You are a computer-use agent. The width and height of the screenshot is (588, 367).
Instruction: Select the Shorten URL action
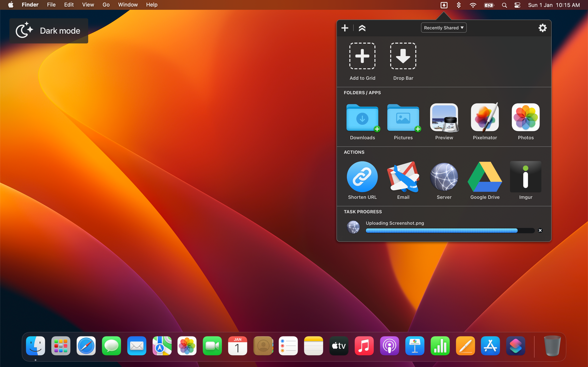[x=362, y=177]
